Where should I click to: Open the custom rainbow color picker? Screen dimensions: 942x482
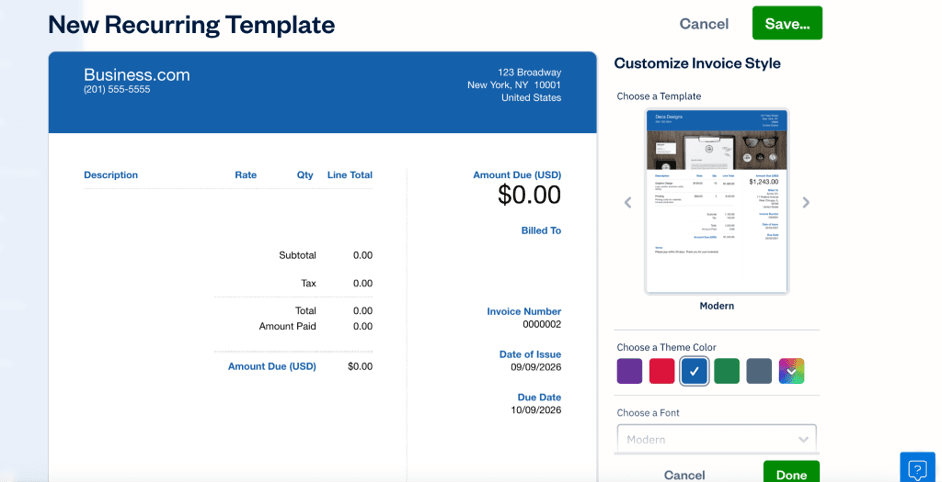(792, 371)
